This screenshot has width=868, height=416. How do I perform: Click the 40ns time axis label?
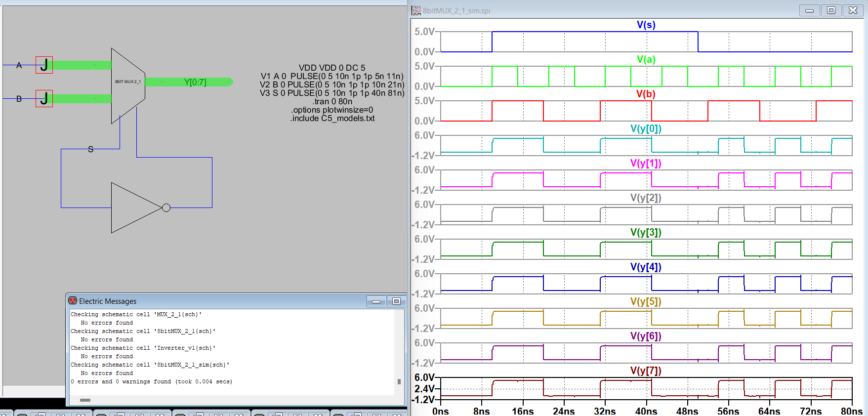tap(646, 411)
